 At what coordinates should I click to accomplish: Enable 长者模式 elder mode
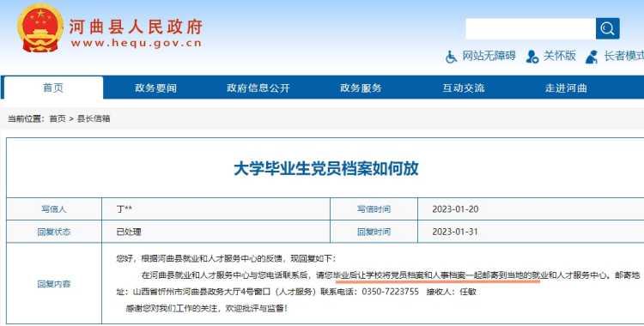[623, 56]
